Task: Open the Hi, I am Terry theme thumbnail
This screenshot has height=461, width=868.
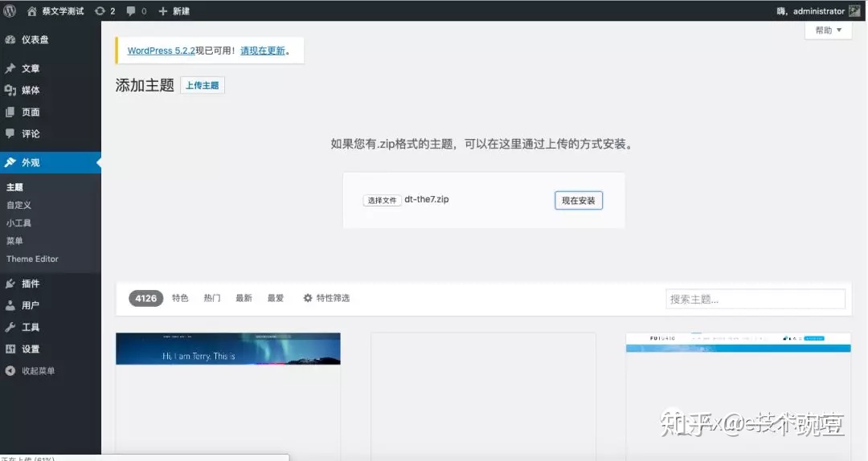Action: click(228, 349)
